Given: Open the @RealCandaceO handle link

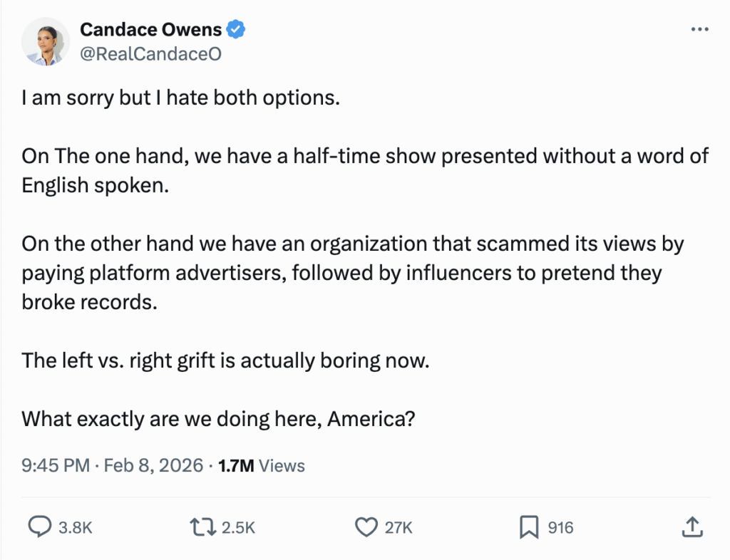Looking at the screenshot, I should pyautogui.click(x=150, y=53).
